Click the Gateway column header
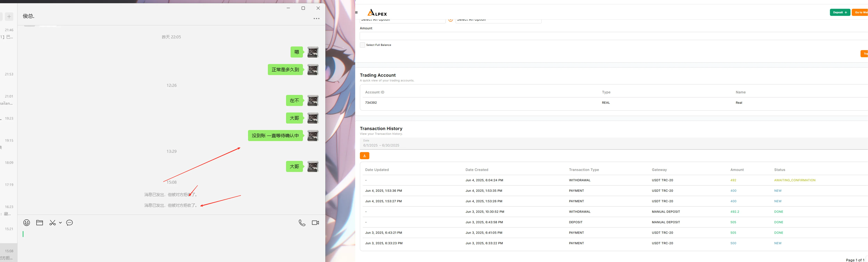The image size is (868, 262). tap(660, 170)
